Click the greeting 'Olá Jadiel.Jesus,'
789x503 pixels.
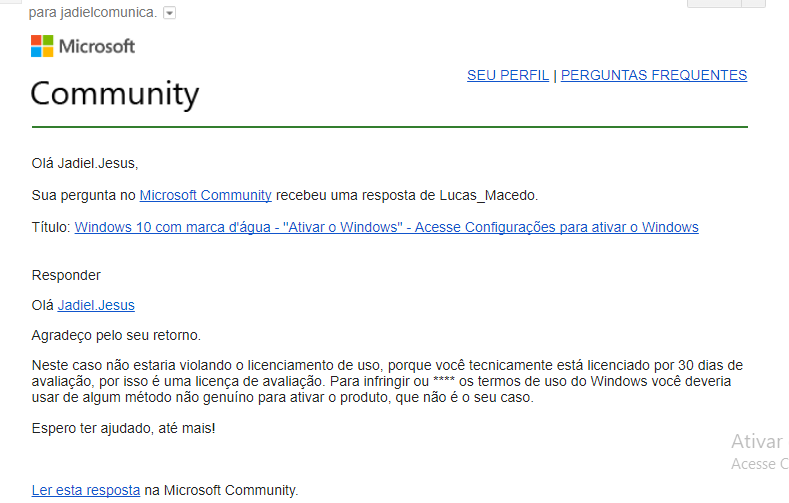click(x=85, y=163)
